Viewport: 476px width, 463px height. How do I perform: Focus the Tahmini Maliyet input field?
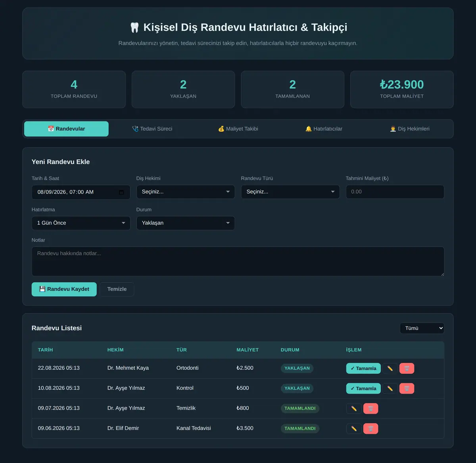[395, 192]
